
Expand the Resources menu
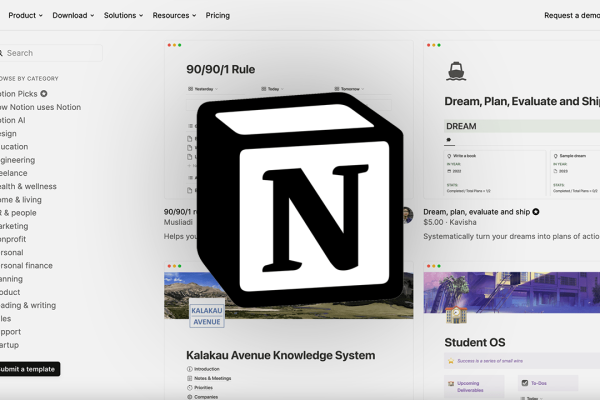(174, 15)
